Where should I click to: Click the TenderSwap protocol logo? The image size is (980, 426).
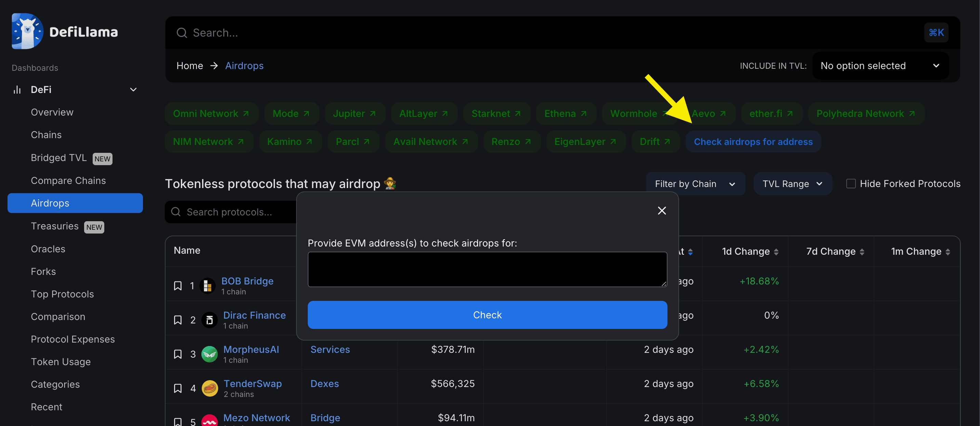[209, 388]
